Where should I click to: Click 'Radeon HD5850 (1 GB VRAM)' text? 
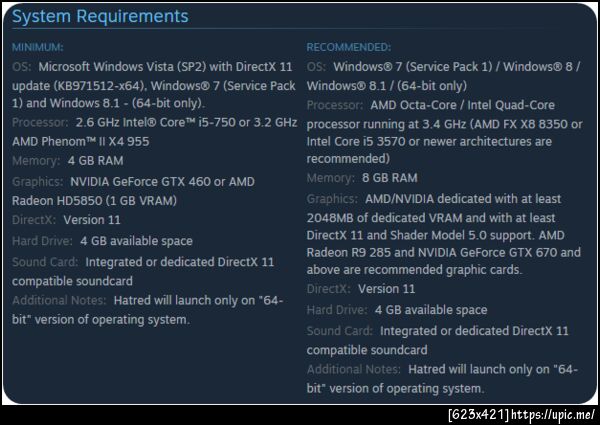(95, 201)
